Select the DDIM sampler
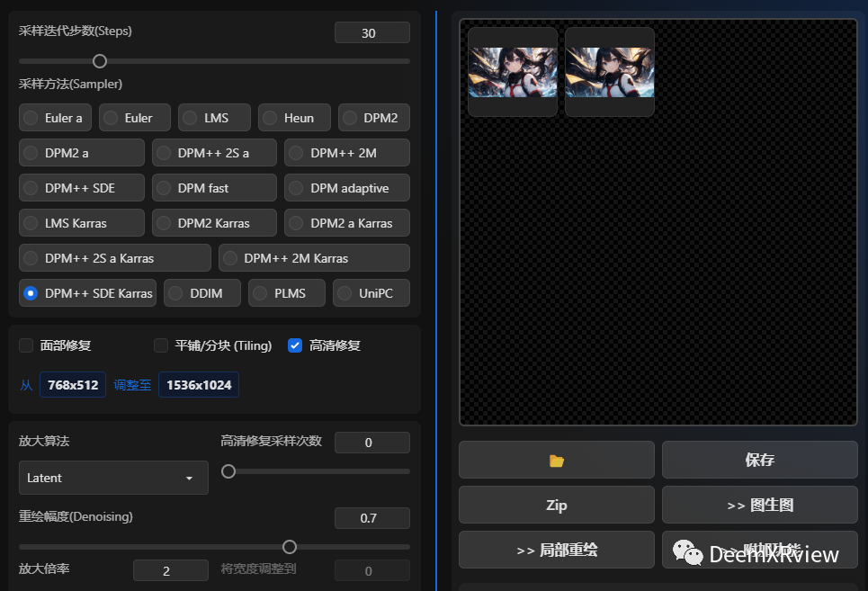The image size is (868, 591). pyautogui.click(x=201, y=292)
